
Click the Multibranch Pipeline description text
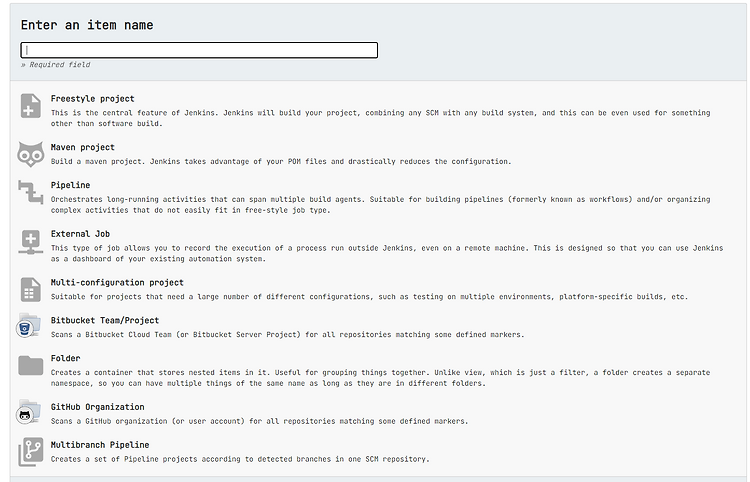(240, 459)
